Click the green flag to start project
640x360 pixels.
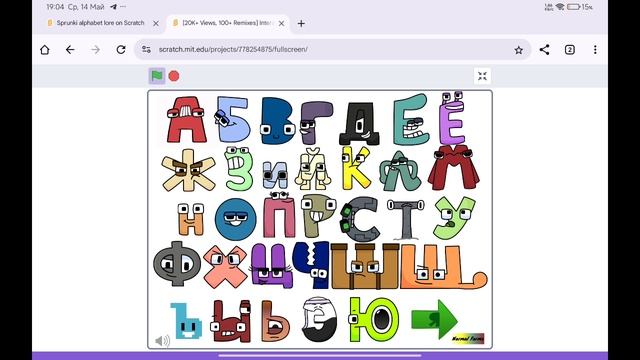click(x=157, y=76)
